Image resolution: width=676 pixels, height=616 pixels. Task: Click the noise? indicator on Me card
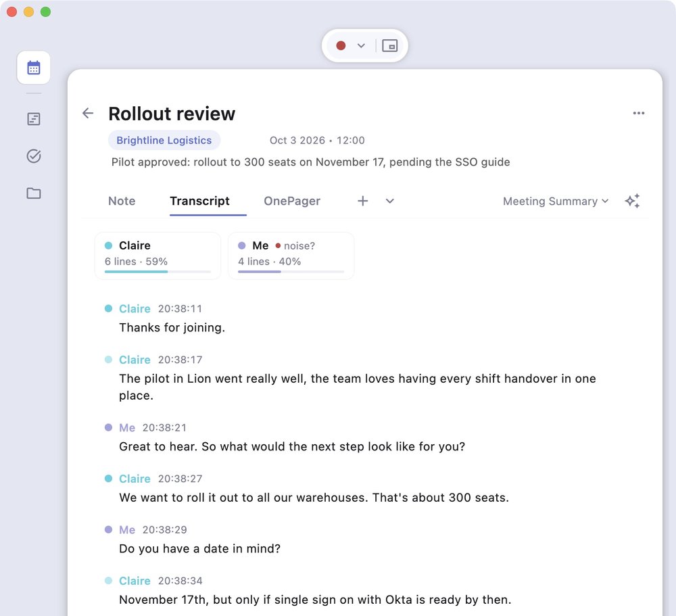(x=295, y=246)
